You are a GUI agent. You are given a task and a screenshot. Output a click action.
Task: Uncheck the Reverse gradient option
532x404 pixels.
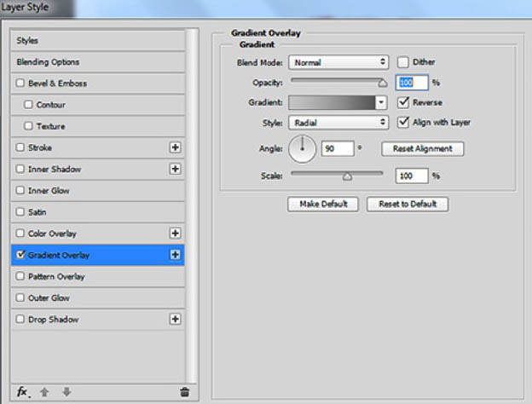pyautogui.click(x=403, y=102)
